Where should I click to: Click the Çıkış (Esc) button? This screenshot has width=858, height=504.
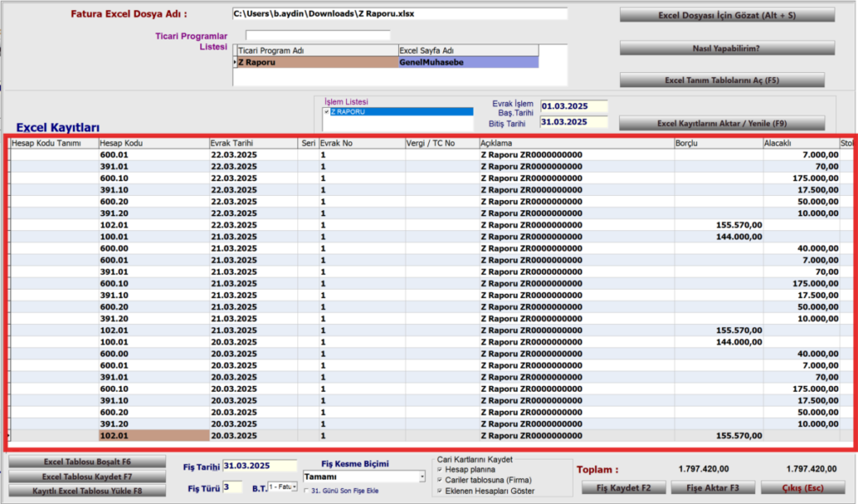click(803, 487)
